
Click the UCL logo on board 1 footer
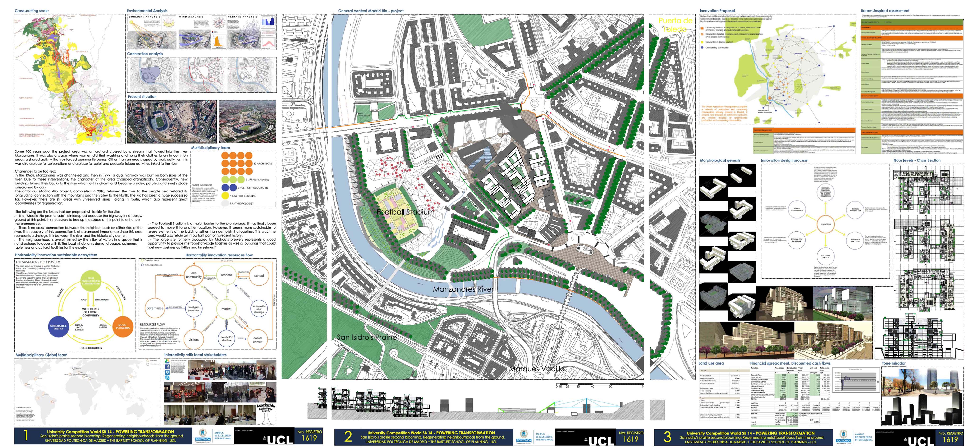tap(280, 440)
